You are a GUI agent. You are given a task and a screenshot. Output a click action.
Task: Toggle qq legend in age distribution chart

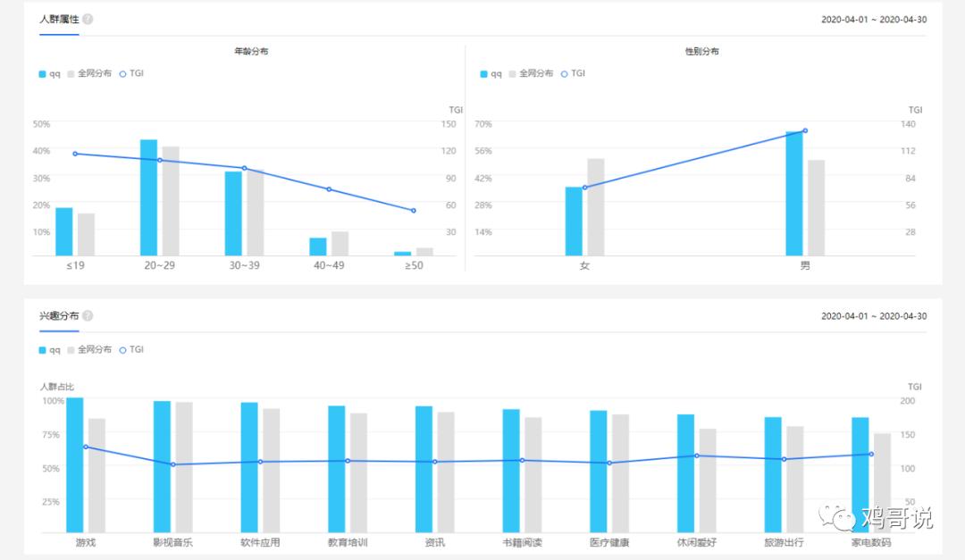click(x=49, y=73)
